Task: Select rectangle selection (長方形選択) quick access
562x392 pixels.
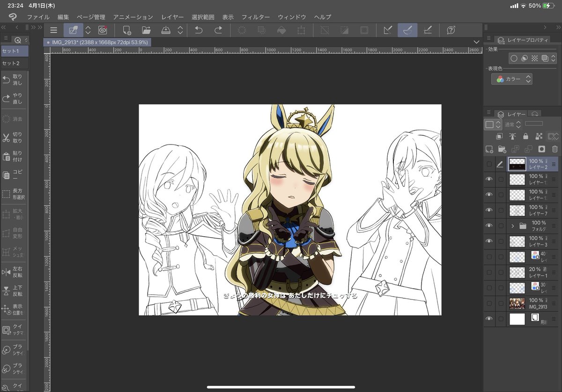Action: pos(13,194)
